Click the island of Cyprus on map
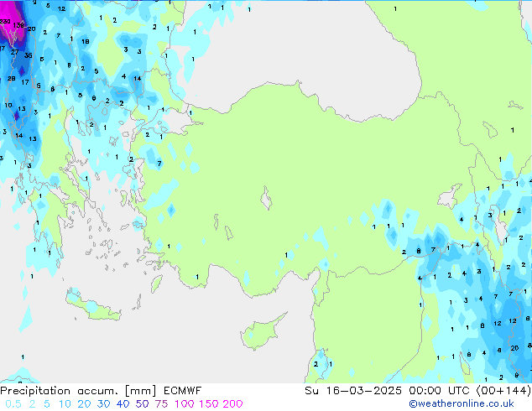The height and width of the screenshot is (411, 532). [261, 333]
